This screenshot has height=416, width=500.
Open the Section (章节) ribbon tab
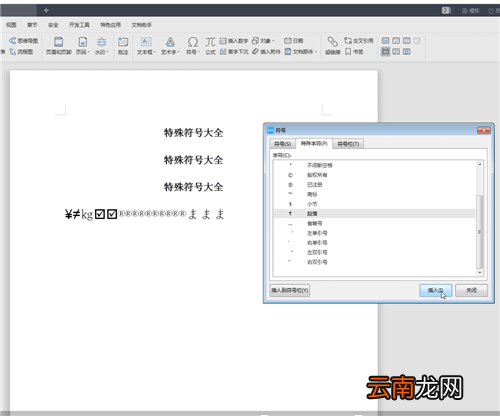[x=32, y=25]
